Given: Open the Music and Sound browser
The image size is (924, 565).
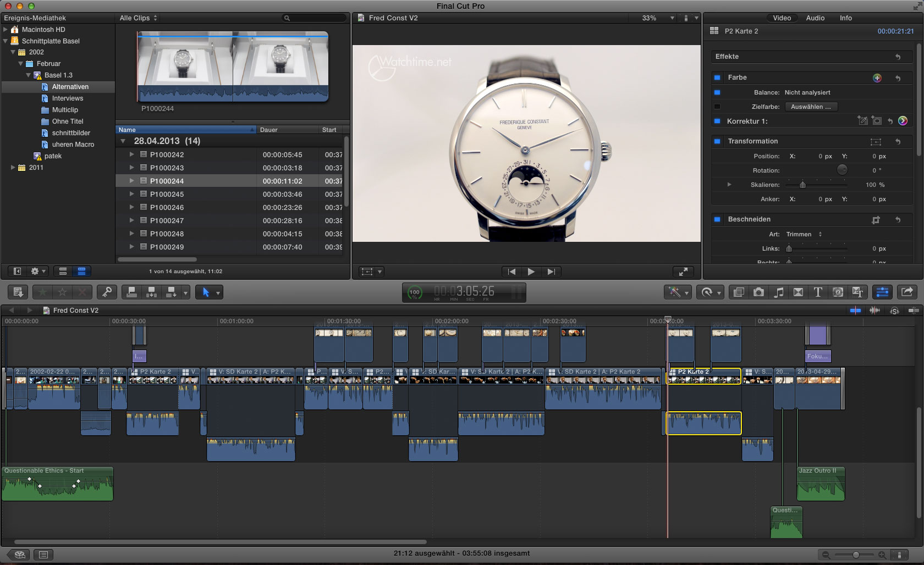Looking at the screenshot, I should point(778,292).
